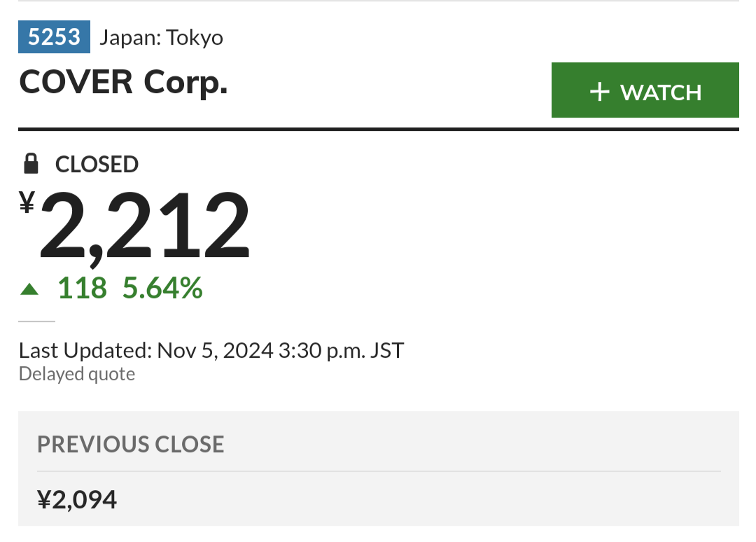Click the green WATCH button

tap(645, 90)
